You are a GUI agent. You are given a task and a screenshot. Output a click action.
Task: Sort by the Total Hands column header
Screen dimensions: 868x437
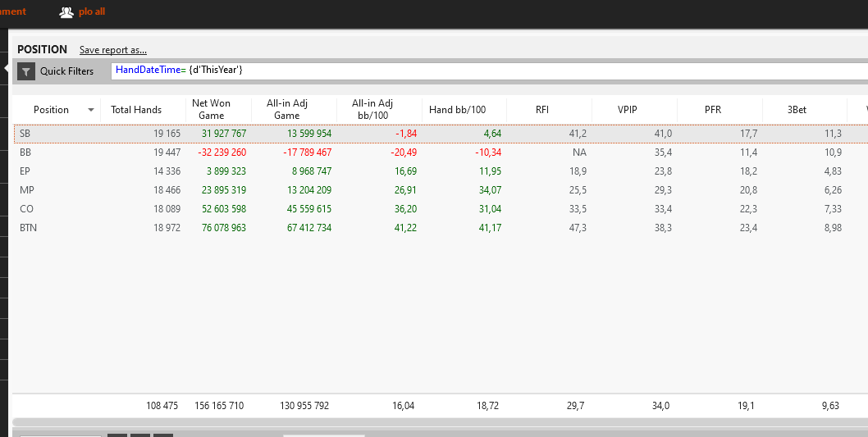pos(136,110)
